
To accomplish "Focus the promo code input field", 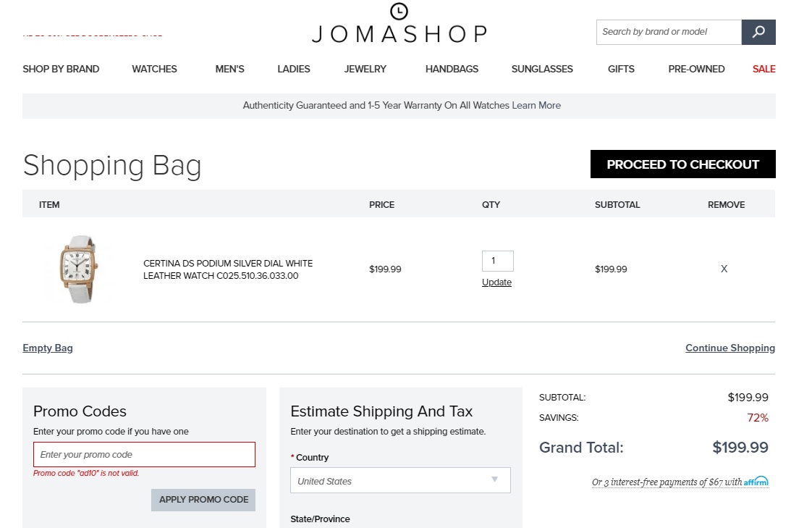I will (144, 455).
